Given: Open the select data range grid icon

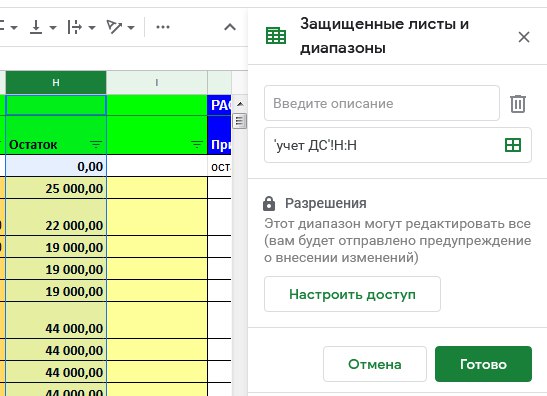Looking at the screenshot, I should [513, 145].
